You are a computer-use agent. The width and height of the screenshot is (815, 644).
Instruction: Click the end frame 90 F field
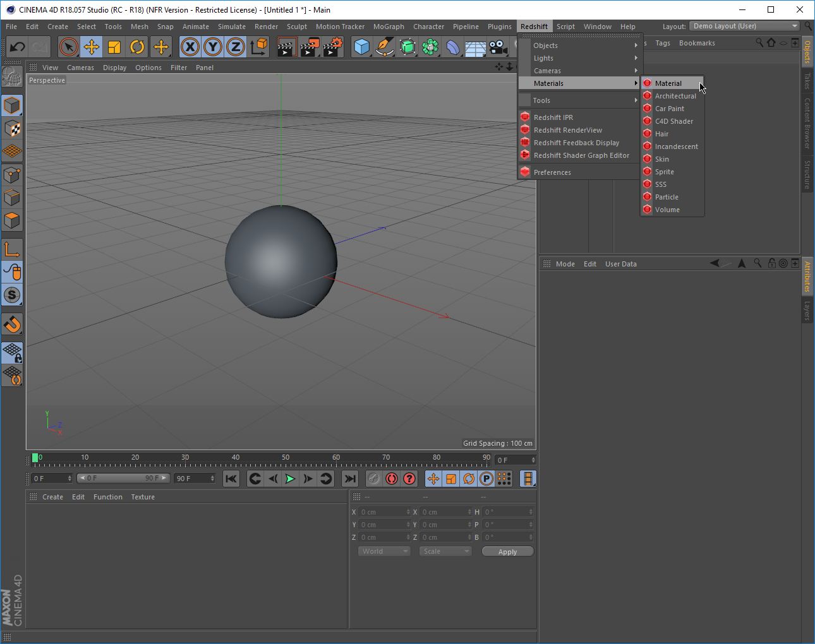point(195,479)
